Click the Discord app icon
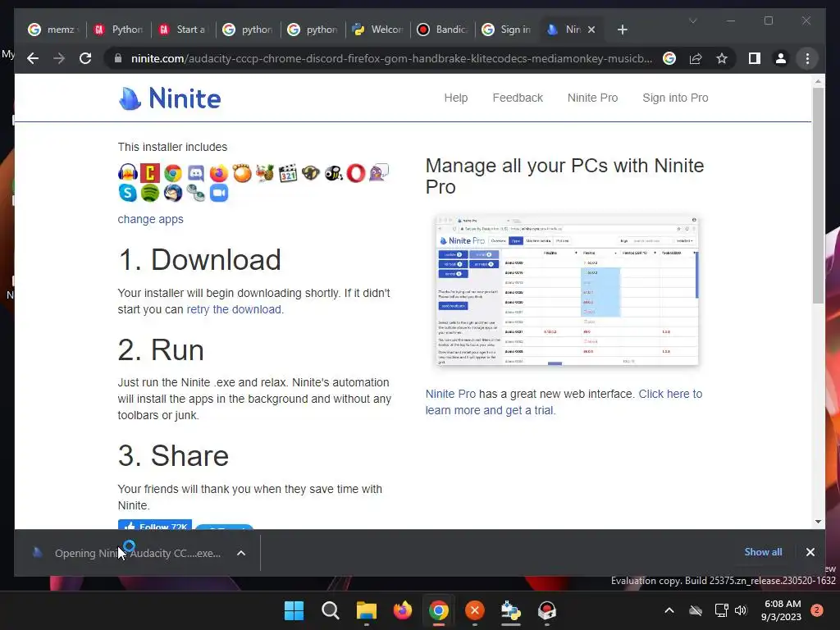Image resolution: width=840 pixels, height=630 pixels. click(195, 172)
